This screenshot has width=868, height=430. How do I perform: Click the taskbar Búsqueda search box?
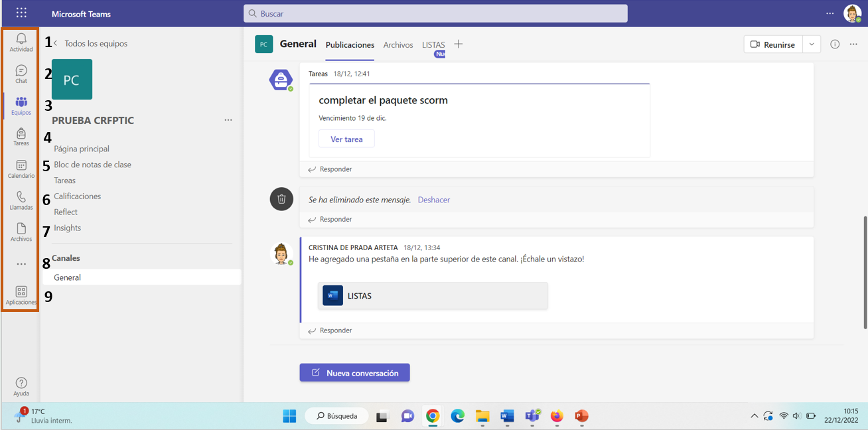(x=336, y=416)
